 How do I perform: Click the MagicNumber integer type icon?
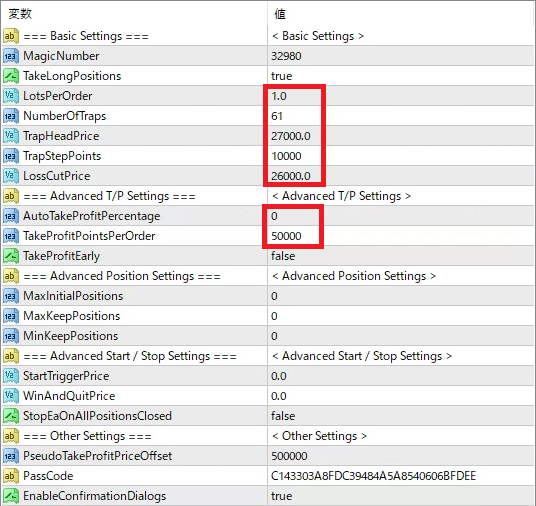click(x=11, y=56)
